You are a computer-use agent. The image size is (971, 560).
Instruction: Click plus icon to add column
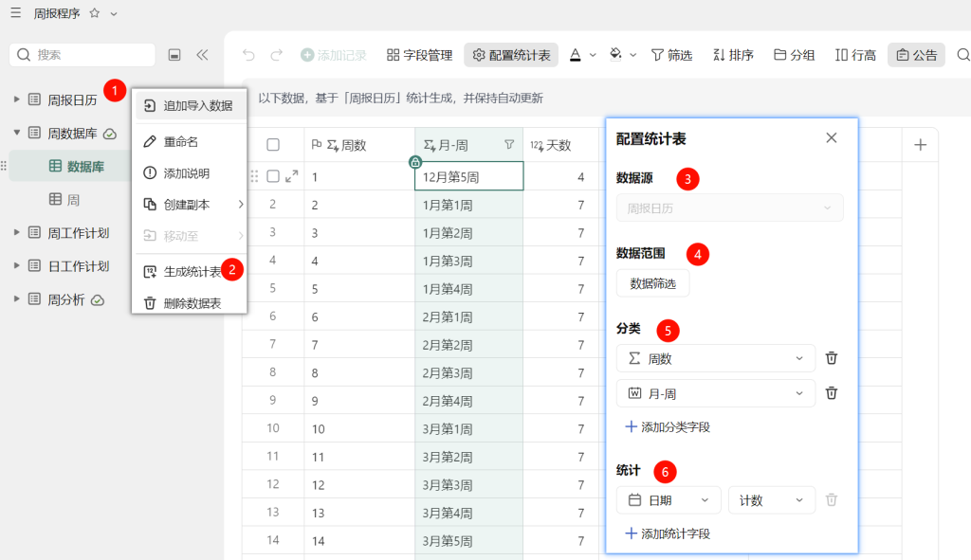point(920,145)
